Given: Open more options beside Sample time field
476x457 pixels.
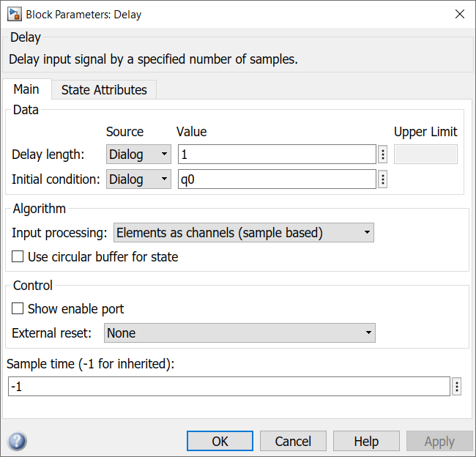Looking at the screenshot, I should pyautogui.click(x=457, y=387).
